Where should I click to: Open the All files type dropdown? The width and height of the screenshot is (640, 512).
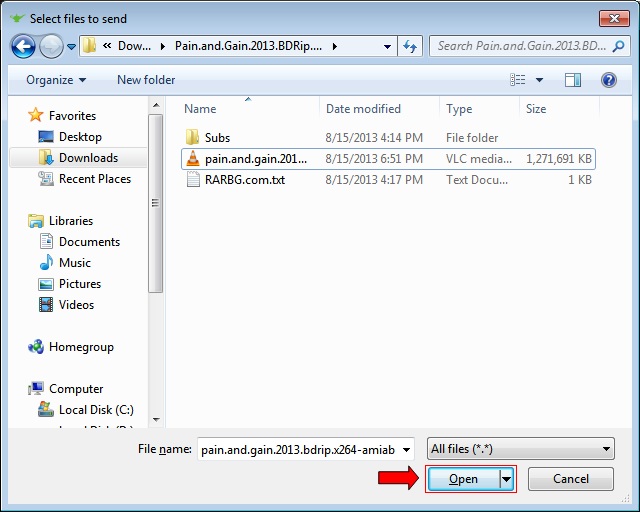click(520, 450)
